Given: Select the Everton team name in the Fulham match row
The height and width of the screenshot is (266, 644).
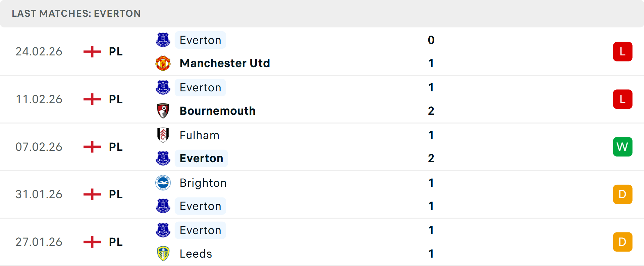Looking at the screenshot, I should [x=201, y=158].
